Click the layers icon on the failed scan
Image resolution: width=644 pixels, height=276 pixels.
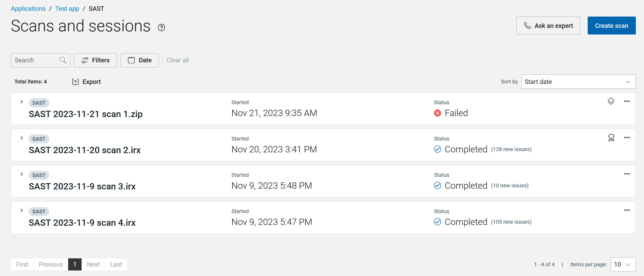611,101
